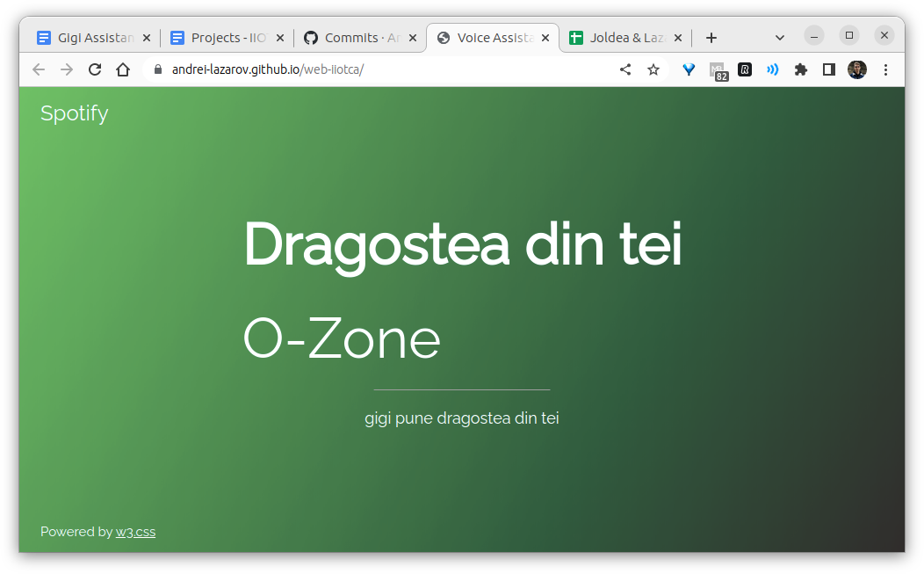Close the Projects - IIO tab
The image size is (924, 574).
coord(280,38)
